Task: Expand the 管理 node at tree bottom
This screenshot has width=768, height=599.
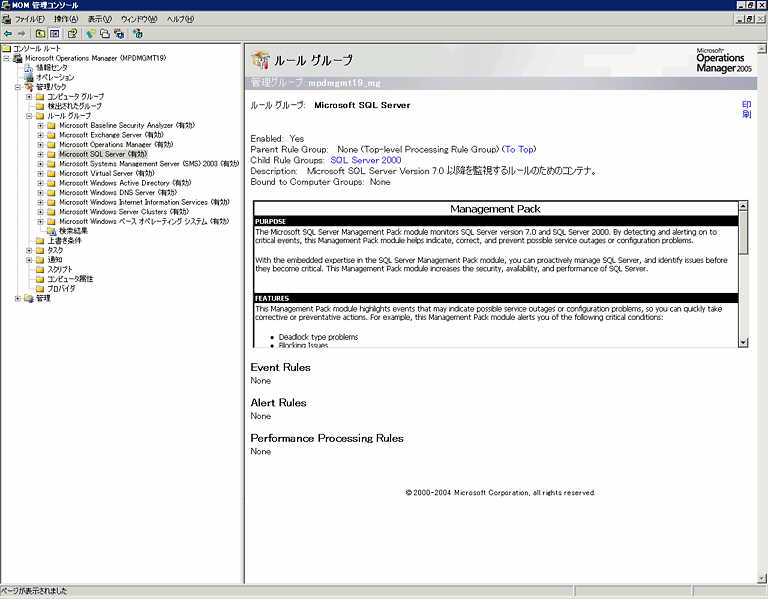Action: coord(18,298)
